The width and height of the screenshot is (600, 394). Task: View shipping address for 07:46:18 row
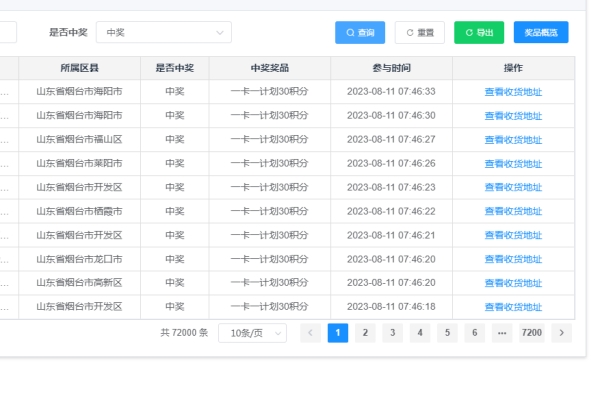point(513,307)
